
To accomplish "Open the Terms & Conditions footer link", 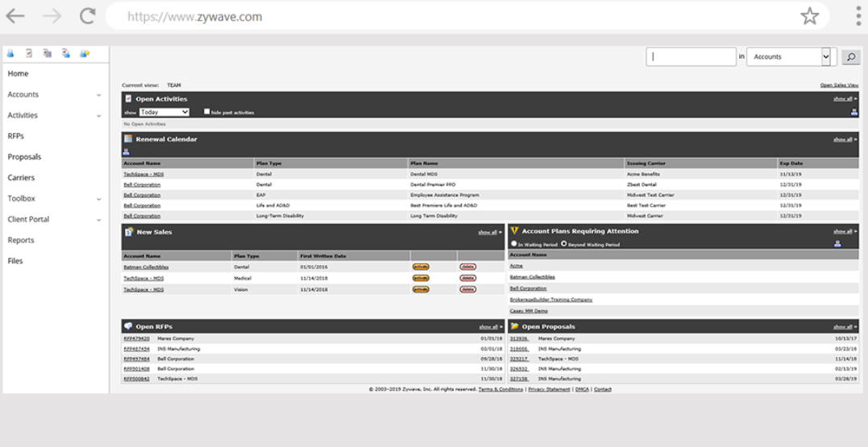I will point(500,390).
